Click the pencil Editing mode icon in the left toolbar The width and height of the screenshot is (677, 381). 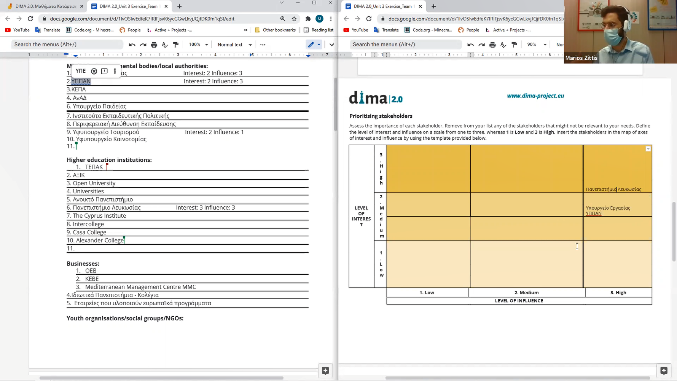pos(310,44)
